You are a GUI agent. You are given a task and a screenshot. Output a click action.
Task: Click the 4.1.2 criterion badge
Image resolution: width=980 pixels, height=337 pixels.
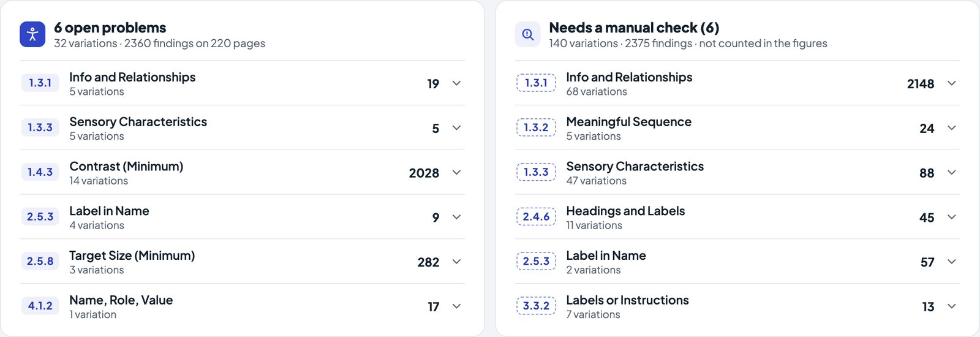click(x=40, y=306)
